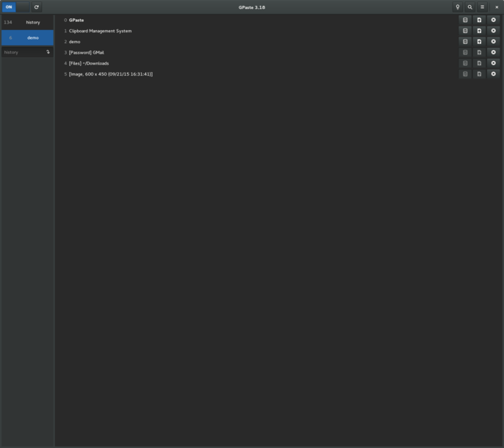The height and width of the screenshot is (448, 504).
Task: Select the 'GPaste' clipboard entry
Action: point(76,20)
